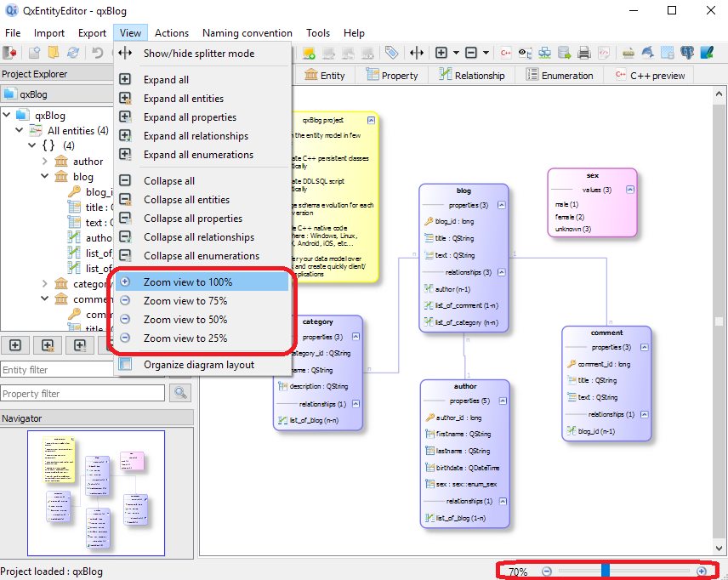This screenshot has height=580, width=728.
Task: Choose Show/hide splitter mode from View menu
Action: (198, 54)
